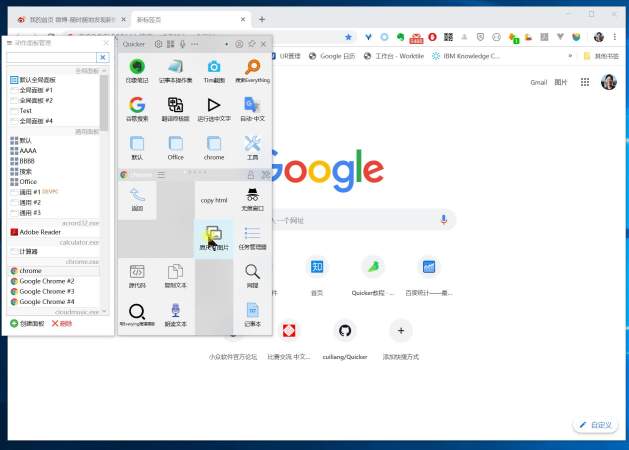Viewport: 629px width, 450px height.
Task: Open the Evernote action in Quicker
Action: [x=137, y=71]
